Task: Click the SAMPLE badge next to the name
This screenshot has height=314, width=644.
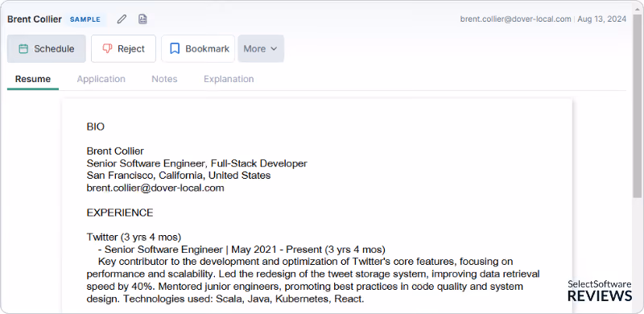Action: coord(85,19)
